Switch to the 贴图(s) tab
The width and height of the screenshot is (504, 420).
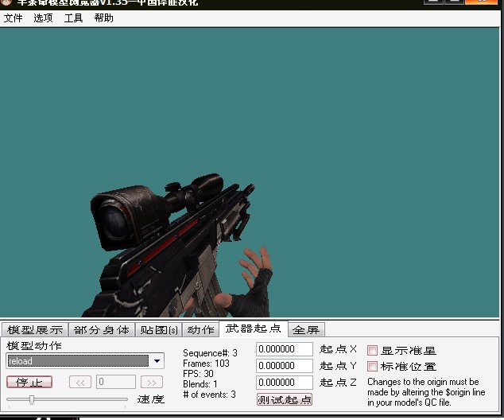point(159,330)
